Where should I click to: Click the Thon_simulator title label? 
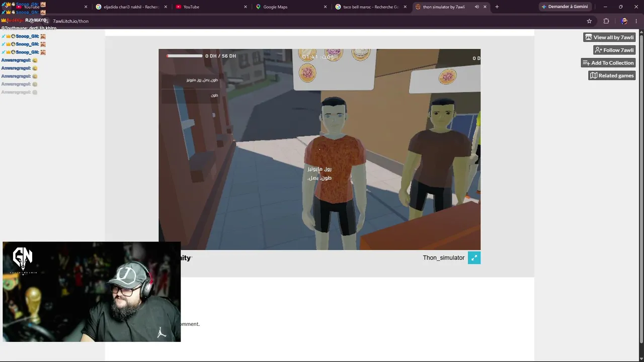(x=443, y=257)
